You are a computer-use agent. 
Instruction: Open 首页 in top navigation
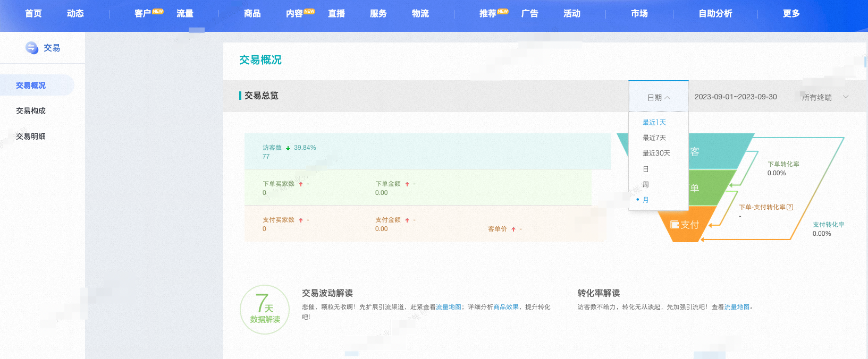33,13
